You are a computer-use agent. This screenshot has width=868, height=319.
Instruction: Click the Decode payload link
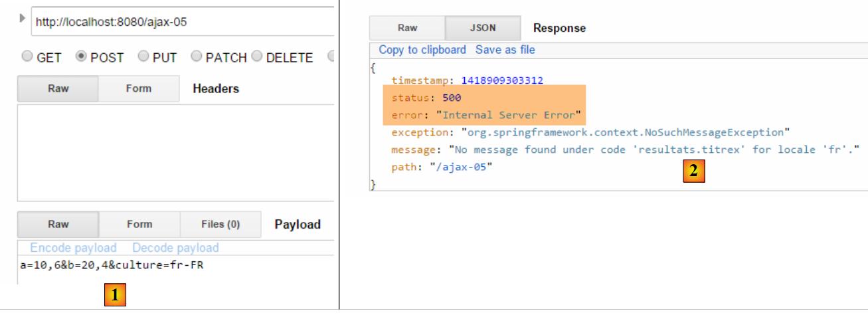(x=175, y=248)
